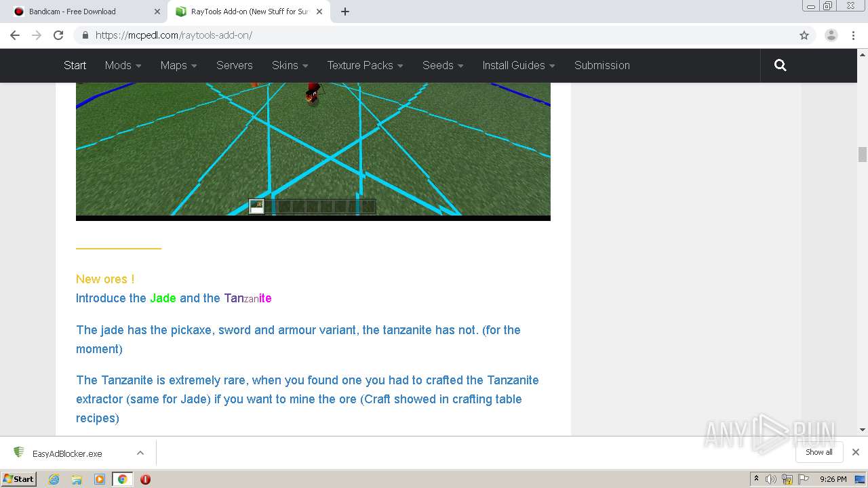
Task: Click the red Bandicam taskbar icon
Action: coord(145,479)
